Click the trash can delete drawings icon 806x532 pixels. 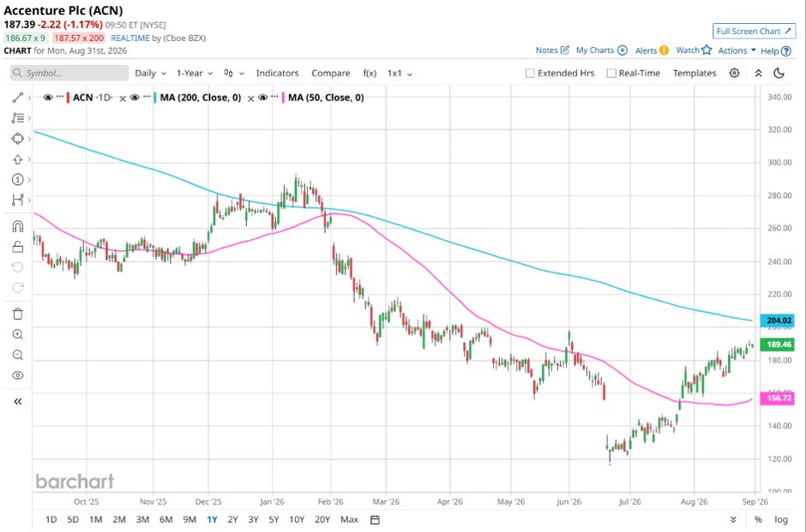point(17,314)
